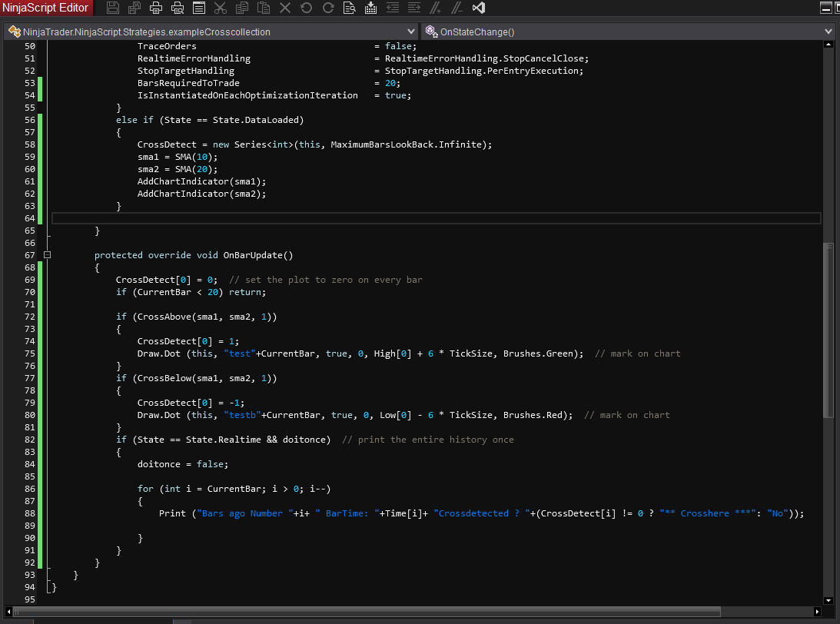Open script in Visual Studio
Image resolution: width=840 pixels, height=624 pixels.
pos(479,8)
